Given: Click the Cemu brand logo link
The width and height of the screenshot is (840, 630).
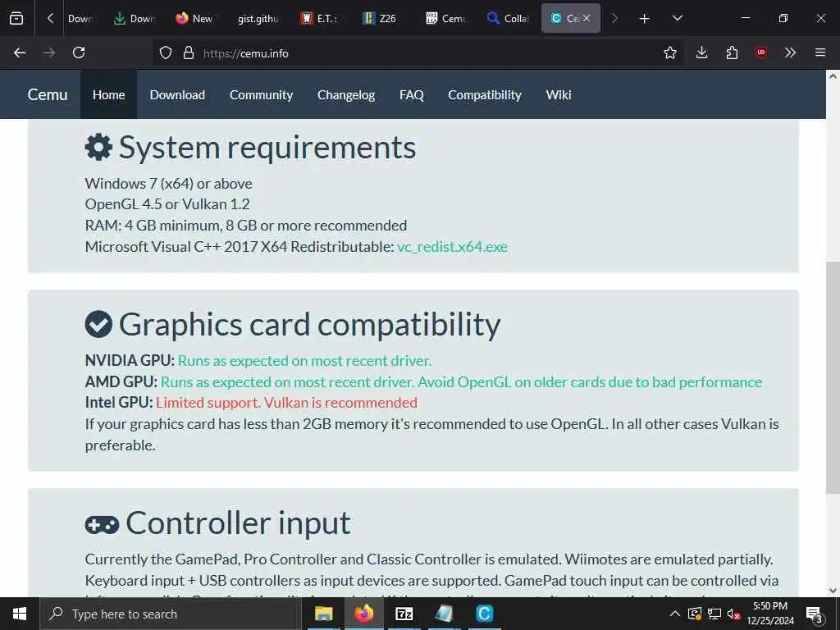Looking at the screenshot, I should coord(48,95).
